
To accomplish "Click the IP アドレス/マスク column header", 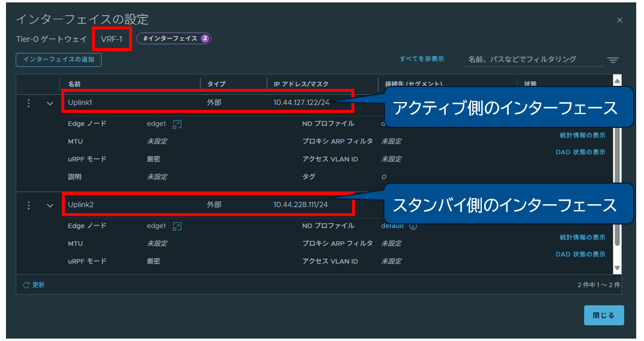I will click(x=301, y=84).
